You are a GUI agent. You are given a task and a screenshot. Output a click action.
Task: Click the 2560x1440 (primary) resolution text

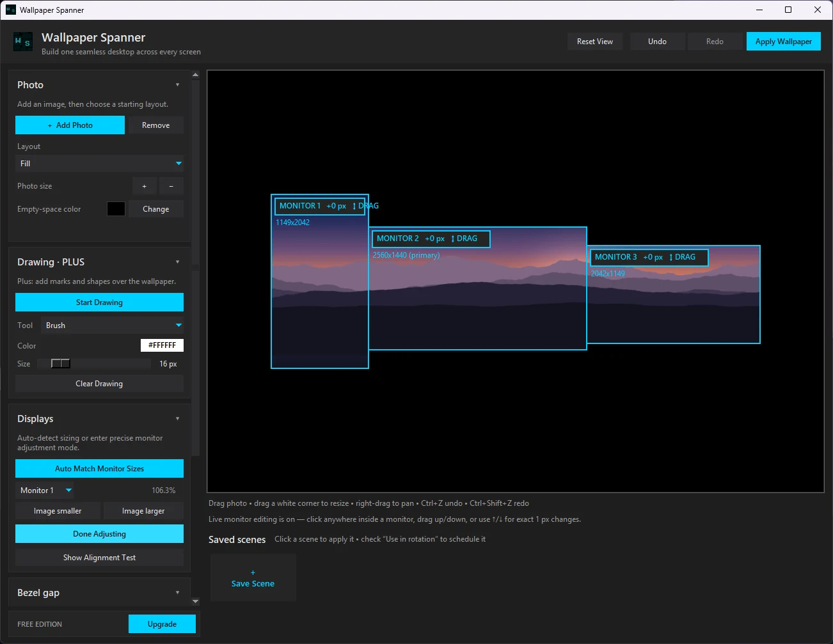click(x=406, y=255)
